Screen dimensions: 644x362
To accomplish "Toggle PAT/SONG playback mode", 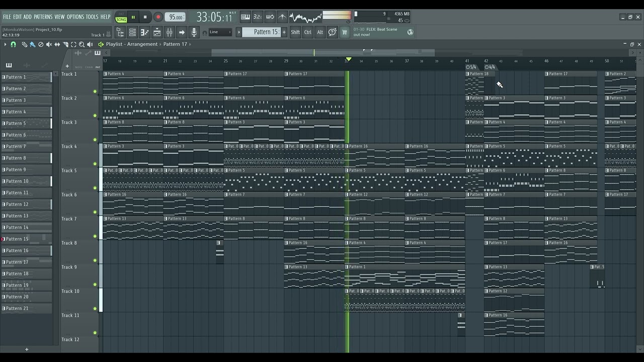I will [x=121, y=18].
